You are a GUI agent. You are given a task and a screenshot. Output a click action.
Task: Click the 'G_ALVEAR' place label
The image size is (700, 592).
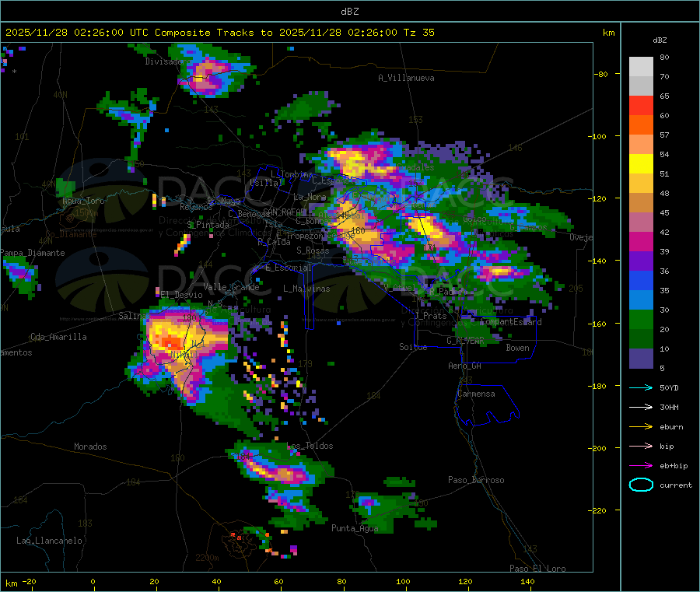(465, 341)
